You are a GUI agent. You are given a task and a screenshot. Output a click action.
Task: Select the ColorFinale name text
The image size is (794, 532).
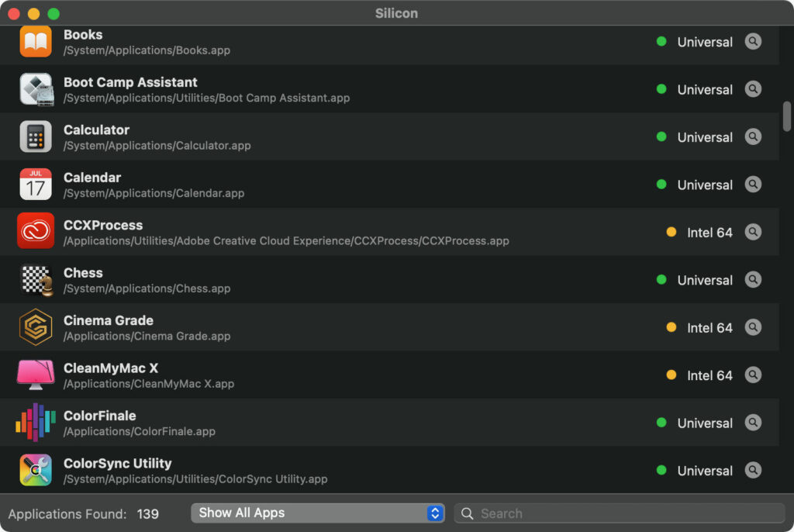coord(100,416)
